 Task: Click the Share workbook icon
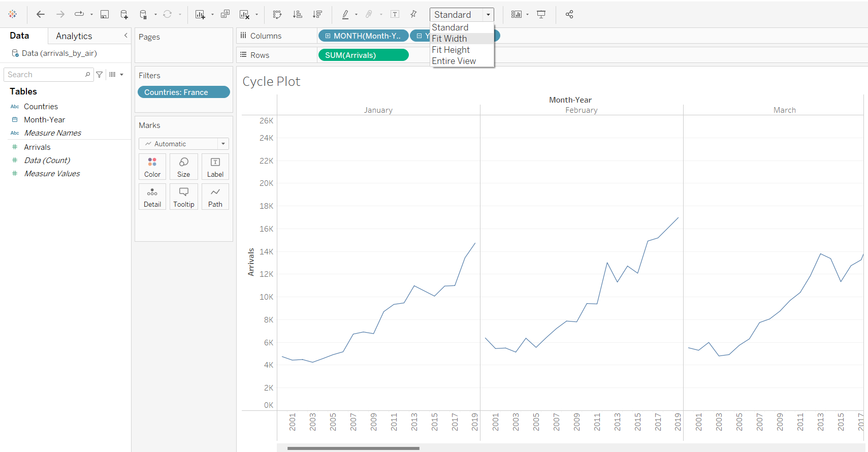pos(569,14)
